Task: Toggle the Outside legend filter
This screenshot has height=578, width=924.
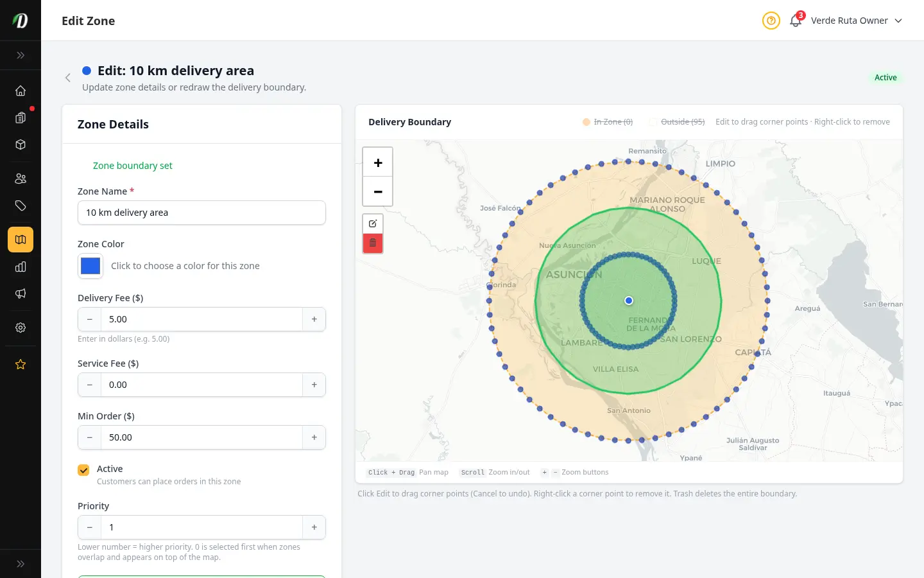Action: (677, 122)
